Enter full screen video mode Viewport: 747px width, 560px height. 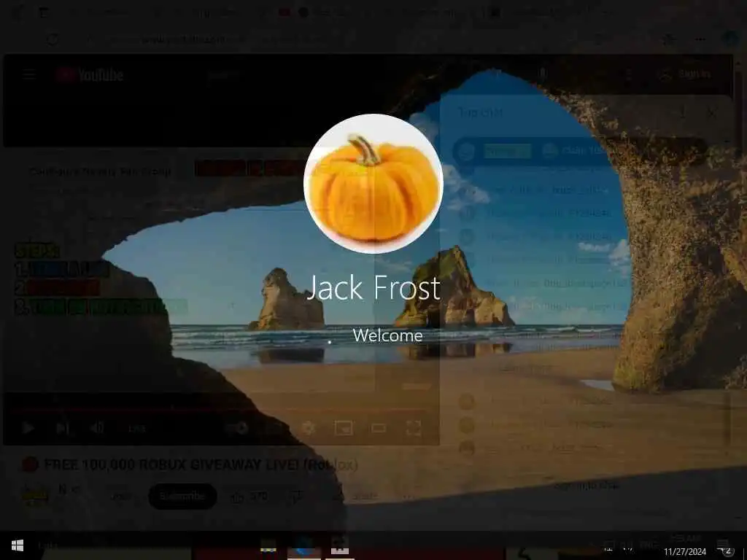pyautogui.click(x=414, y=428)
